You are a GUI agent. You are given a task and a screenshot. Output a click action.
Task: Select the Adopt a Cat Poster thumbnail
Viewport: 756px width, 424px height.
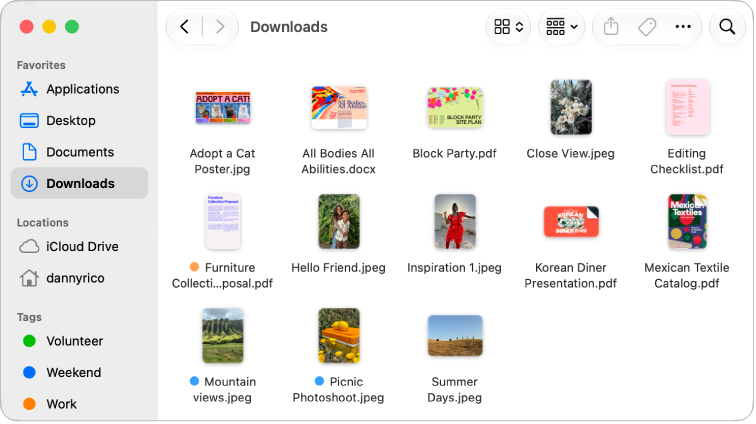(x=223, y=107)
